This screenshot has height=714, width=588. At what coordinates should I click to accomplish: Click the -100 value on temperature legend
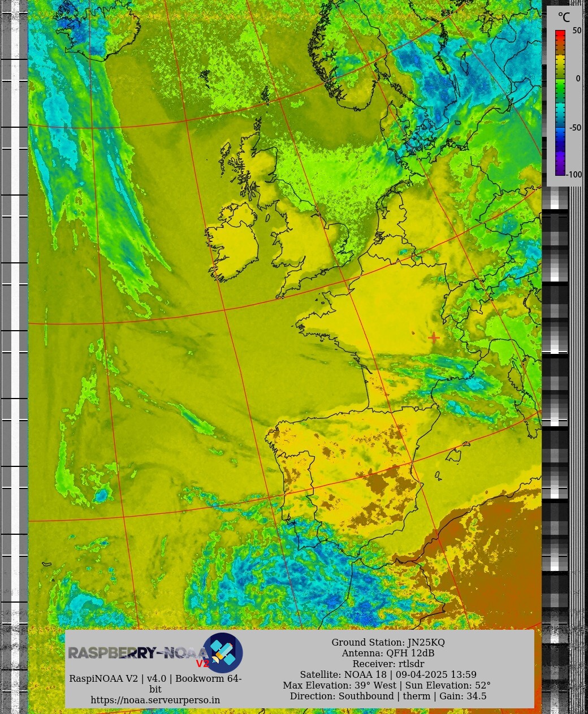[574, 175]
